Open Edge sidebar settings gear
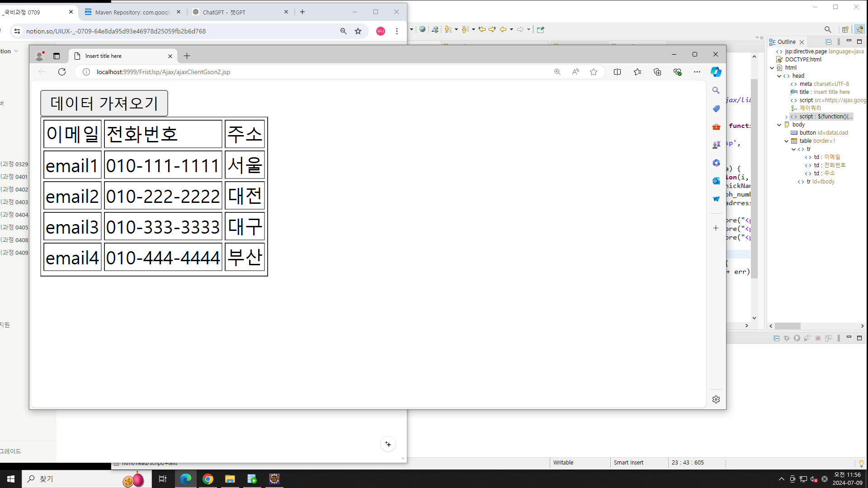The height and width of the screenshot is (488, 868). [716, 399]
